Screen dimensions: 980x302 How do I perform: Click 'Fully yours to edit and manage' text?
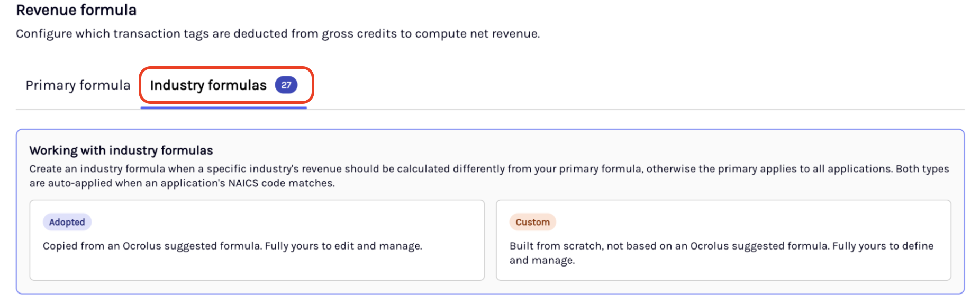343,246
